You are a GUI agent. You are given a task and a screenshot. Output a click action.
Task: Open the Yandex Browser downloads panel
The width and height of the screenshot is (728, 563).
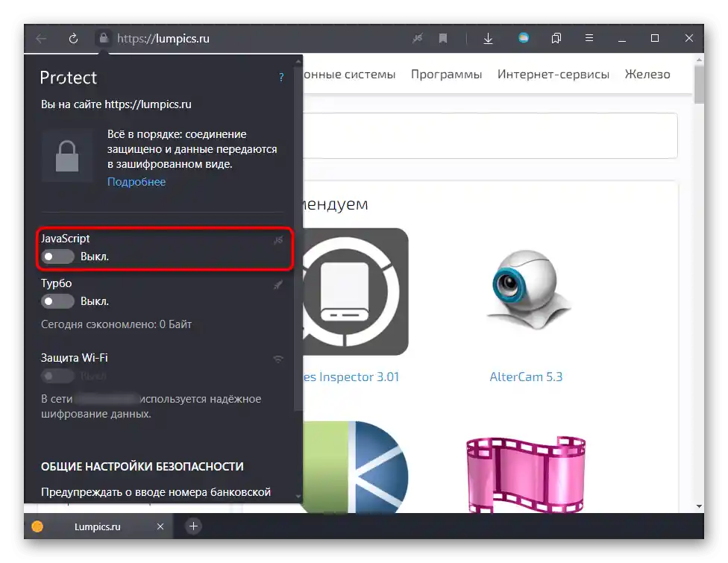pos(488,38)
